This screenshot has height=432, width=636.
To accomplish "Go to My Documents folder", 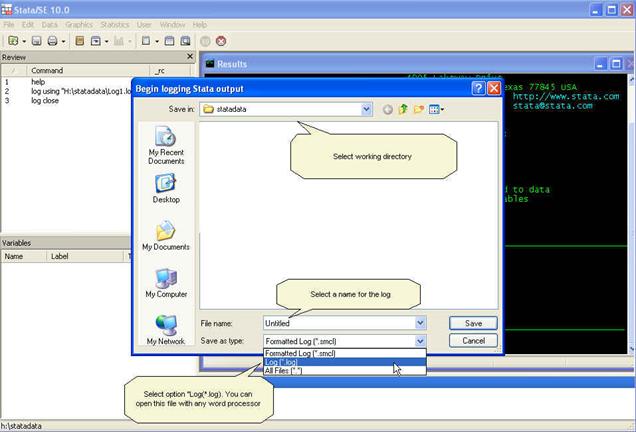I will (x=166, y=236).
